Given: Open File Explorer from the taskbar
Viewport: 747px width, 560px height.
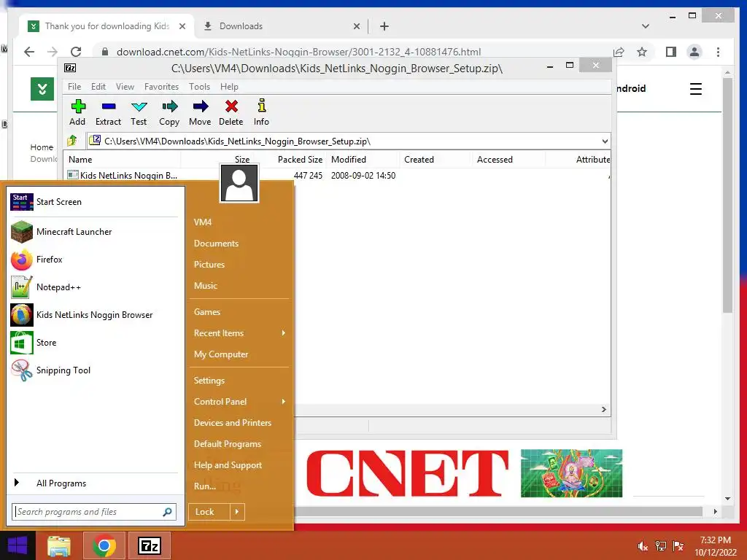Looking at the screenshot, I should (59, 545).
